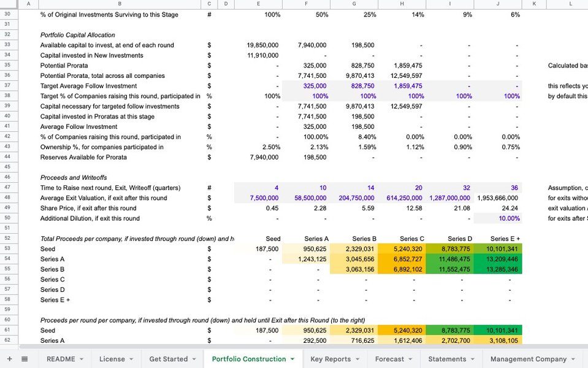Expand the Portfolio Construction tab menu arrow
The height and width of the screenshot is (368, 588).
pos(292,359)
